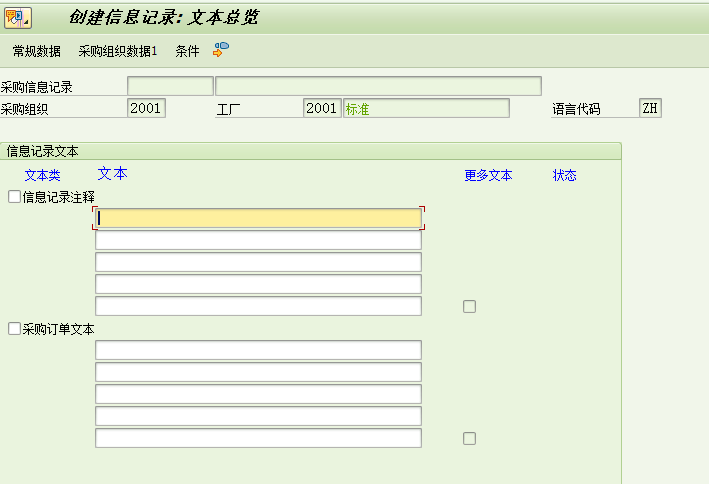The height and width of the screenshot is (484, 709).
Task: Click the 条件 button
Action: coord(187,51)
